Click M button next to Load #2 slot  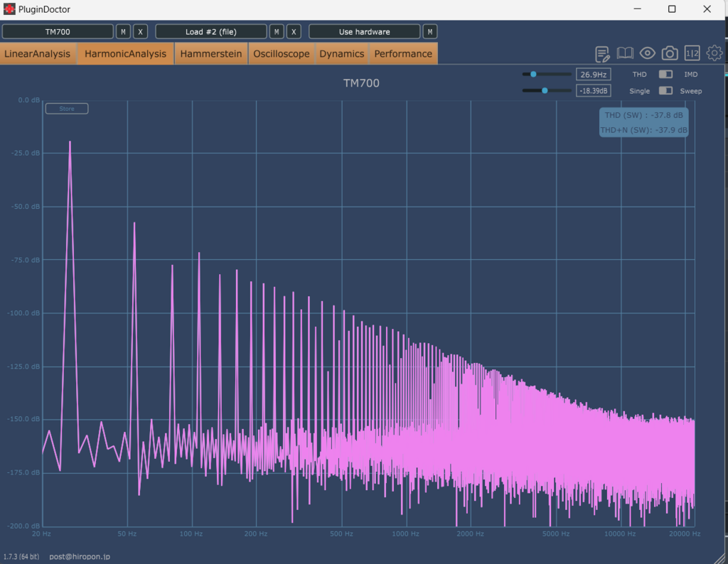(277, 31)
